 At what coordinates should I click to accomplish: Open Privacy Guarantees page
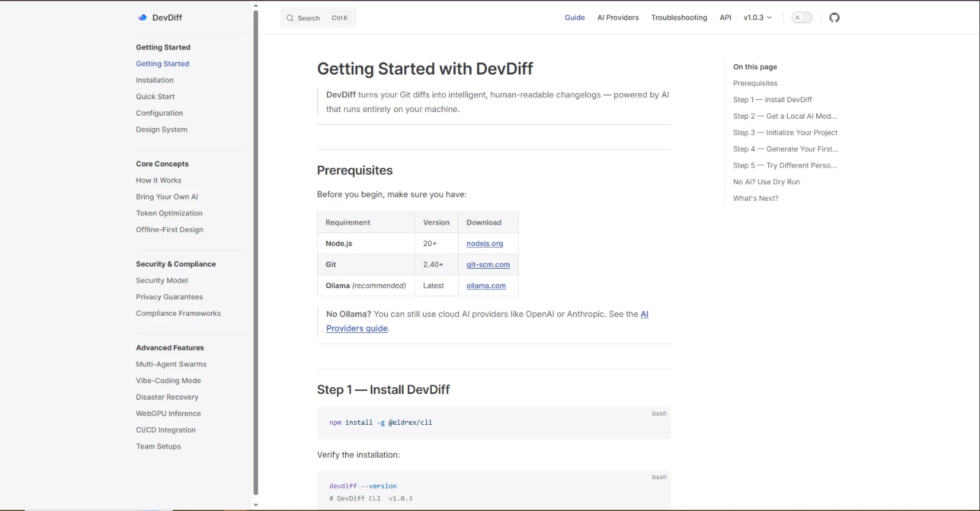[169, 297]
